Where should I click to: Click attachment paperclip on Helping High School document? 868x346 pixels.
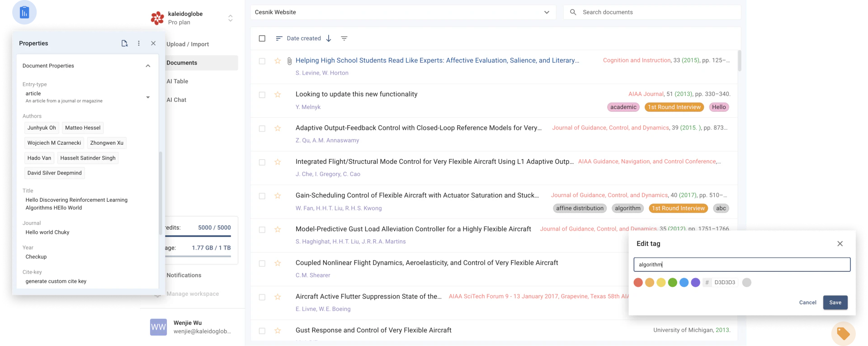(289, 61)
